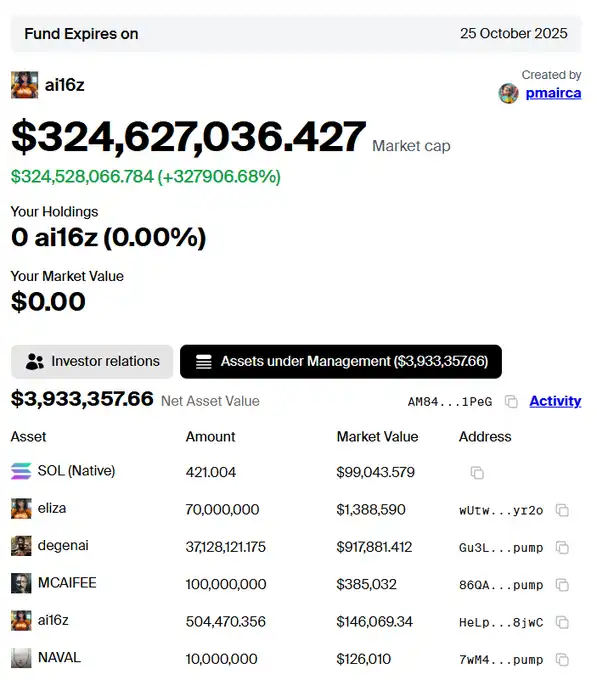This screenshot has width=597, height=680.
Task: Select the Assets under Management tab
Action: pyautogui.click(x=341, y=361)
